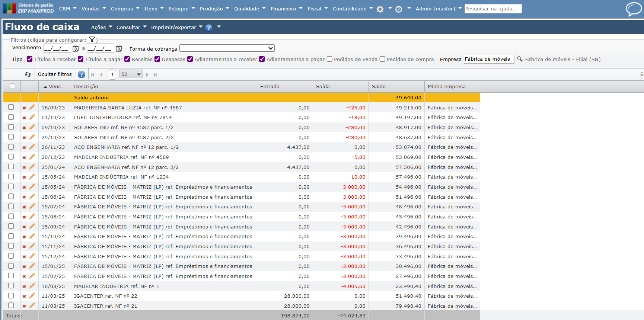Click the Ocultar filtros button

pos(55,74)
